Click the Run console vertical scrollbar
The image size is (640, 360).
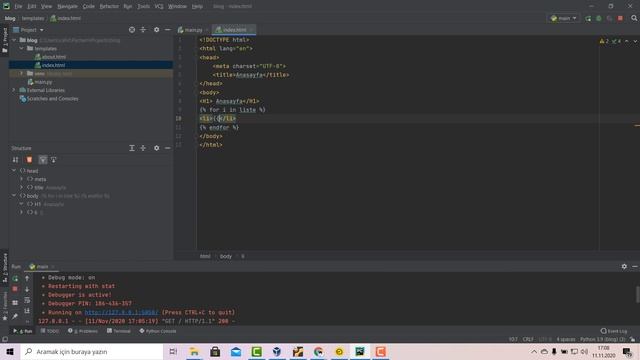coord(637,295)
